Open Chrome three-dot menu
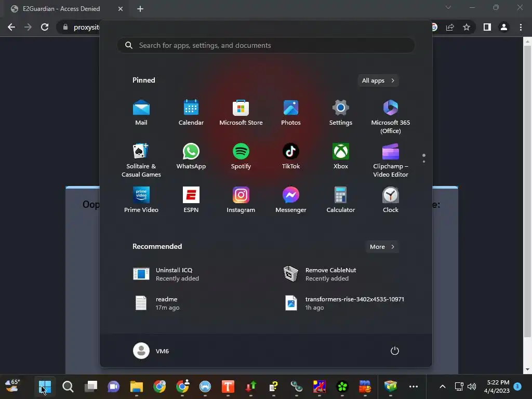The image size is (532, 399). click(521, 27)
